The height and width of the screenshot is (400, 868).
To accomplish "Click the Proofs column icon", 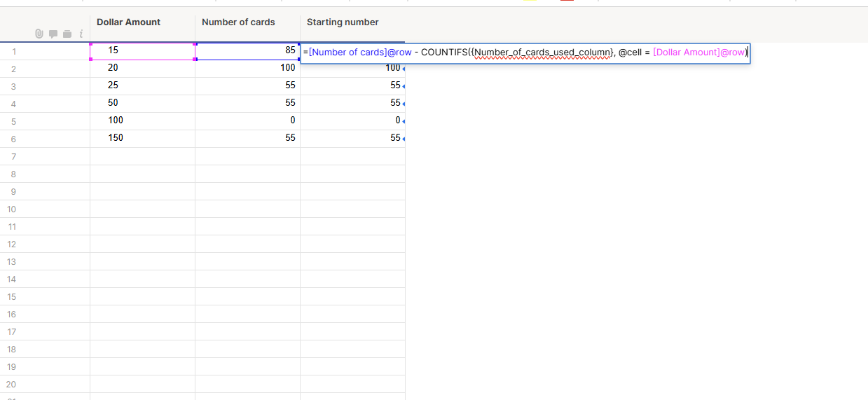I will coord(67,34).
